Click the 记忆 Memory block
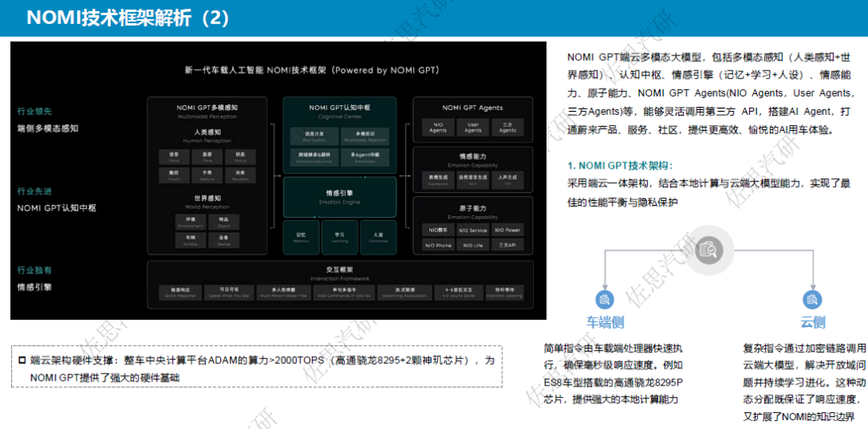Screen dimensions: 868x429 click(301, 238)
